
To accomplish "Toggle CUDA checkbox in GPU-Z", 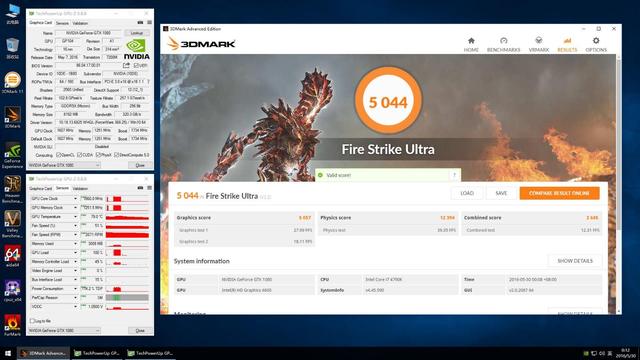I will (x=80, y=155).
